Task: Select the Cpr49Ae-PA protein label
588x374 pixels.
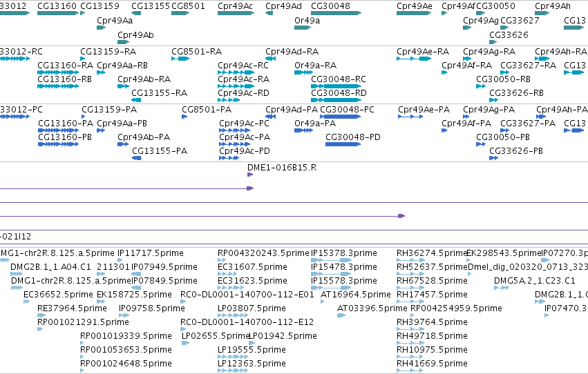Action: (x=424, y=109)
